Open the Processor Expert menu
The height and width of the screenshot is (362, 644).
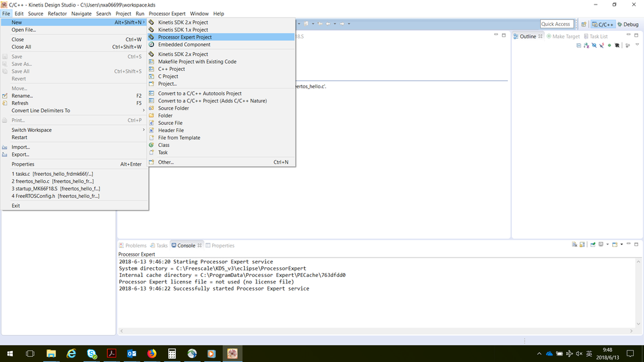167,14
